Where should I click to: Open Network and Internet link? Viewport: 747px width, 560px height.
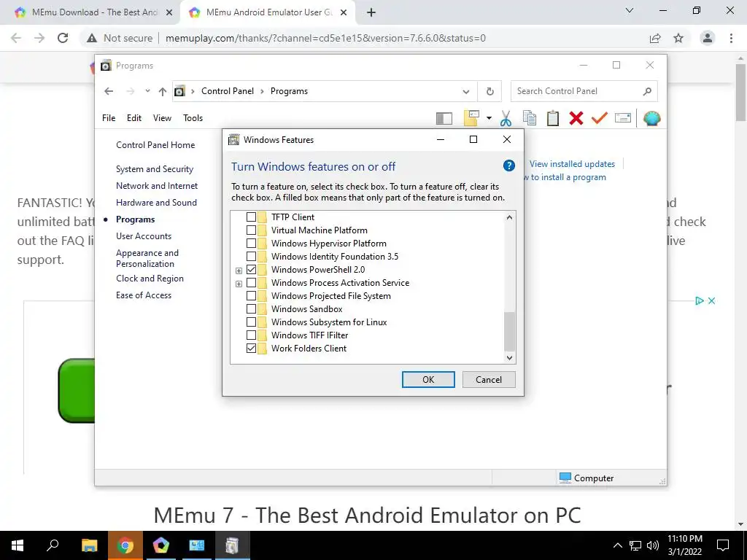(157, 186)
